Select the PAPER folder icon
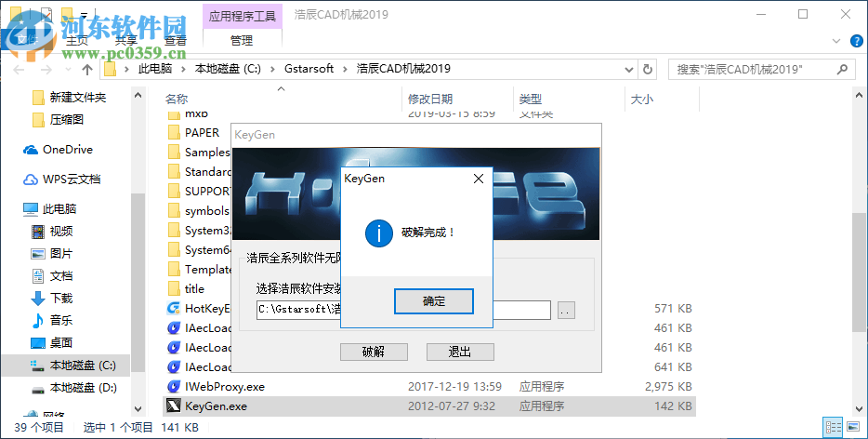 click(x=174, y=132)
